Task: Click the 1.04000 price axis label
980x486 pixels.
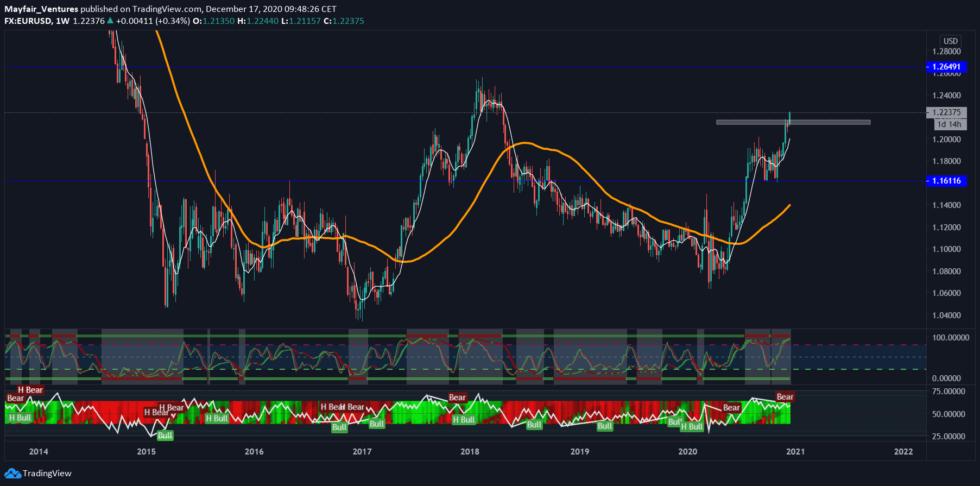Action: (946, 315)
